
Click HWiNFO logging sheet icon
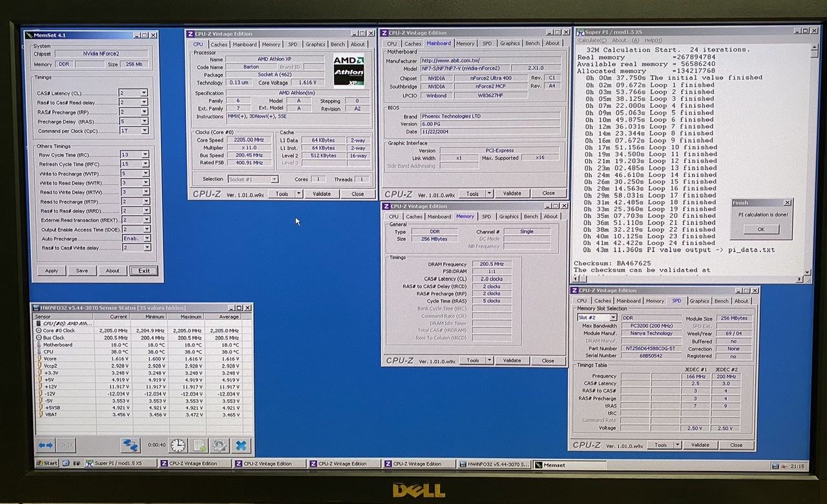click(x=199, y=445)
